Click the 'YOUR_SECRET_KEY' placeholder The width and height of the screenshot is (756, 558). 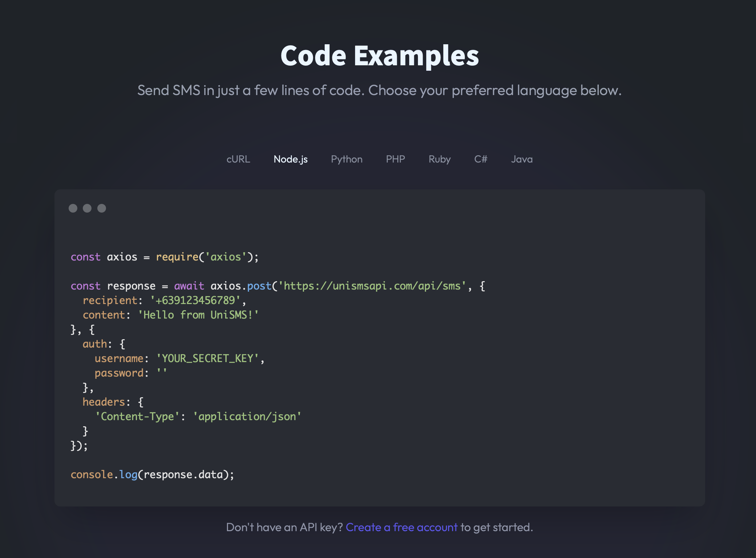coord(207,358)
